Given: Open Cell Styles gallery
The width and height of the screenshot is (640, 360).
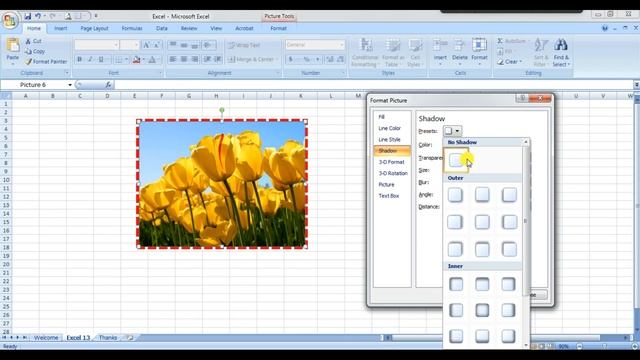Looking at the screenshot, I should [x=416, y=53].
